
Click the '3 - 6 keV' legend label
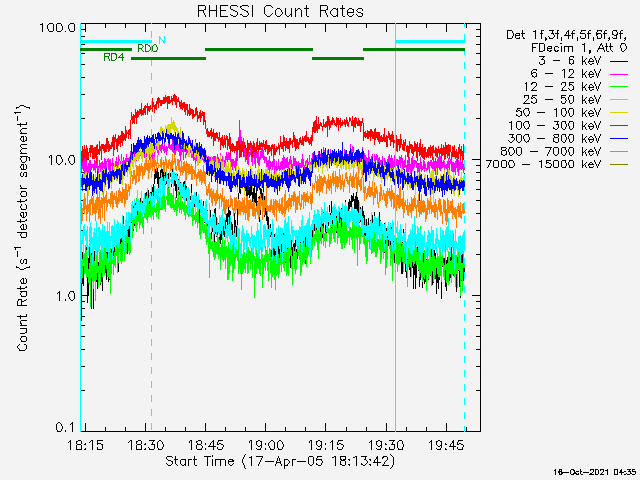(570, 61)
